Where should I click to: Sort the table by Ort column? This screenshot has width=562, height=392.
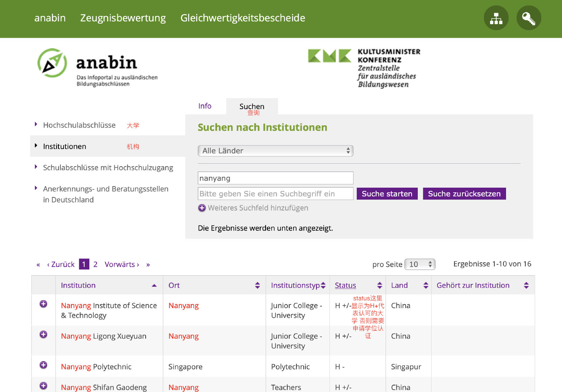257,285
